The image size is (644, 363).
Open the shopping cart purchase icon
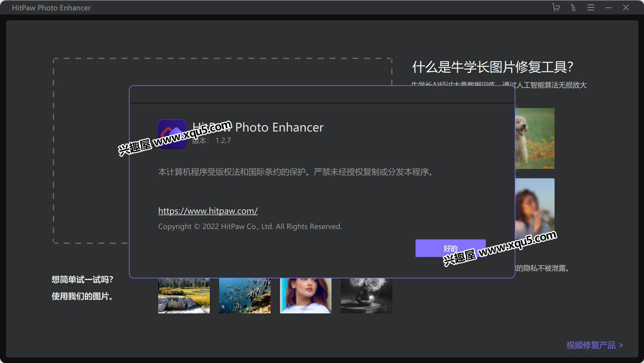(556, 7)
